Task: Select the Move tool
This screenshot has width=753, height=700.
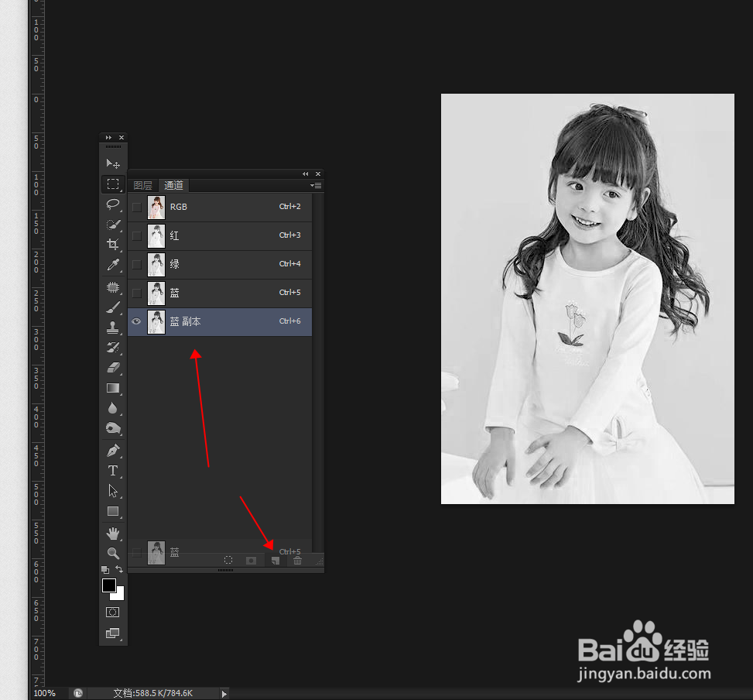Action: pos(113,163)
